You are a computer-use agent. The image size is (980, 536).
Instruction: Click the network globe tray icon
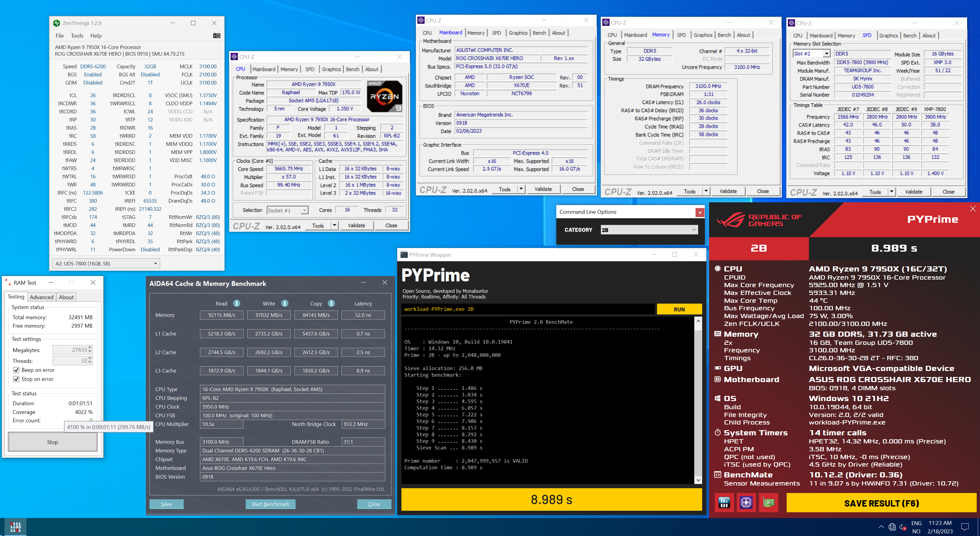coord(892,527)
